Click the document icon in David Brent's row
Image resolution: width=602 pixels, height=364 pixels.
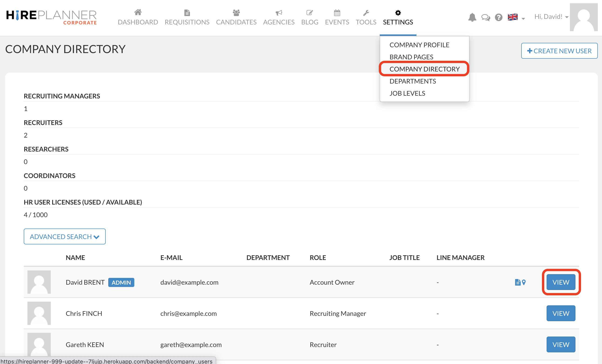tap(517, 282)
